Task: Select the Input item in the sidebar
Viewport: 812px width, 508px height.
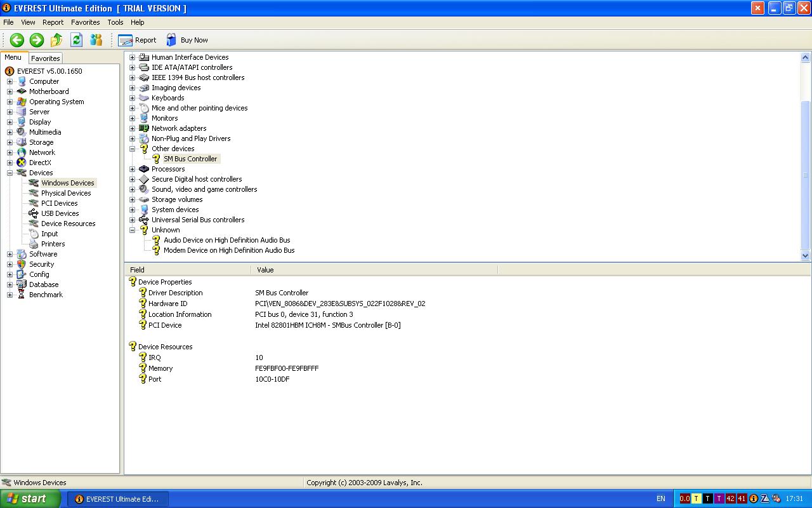Action: 49,234
